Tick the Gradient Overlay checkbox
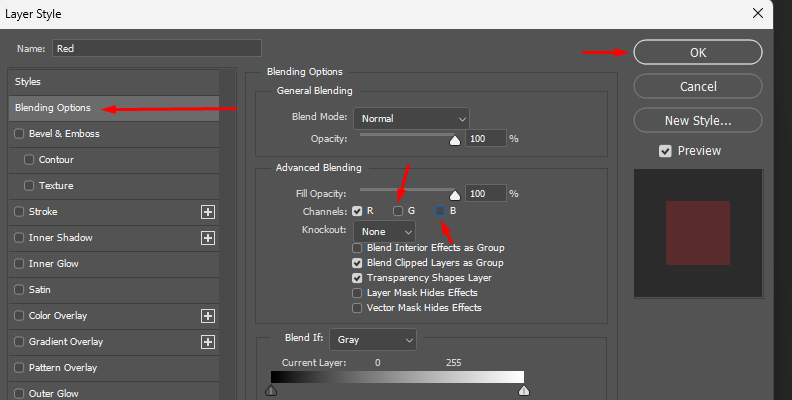This screenshot has height=400, width=792. tap(19, 342)
